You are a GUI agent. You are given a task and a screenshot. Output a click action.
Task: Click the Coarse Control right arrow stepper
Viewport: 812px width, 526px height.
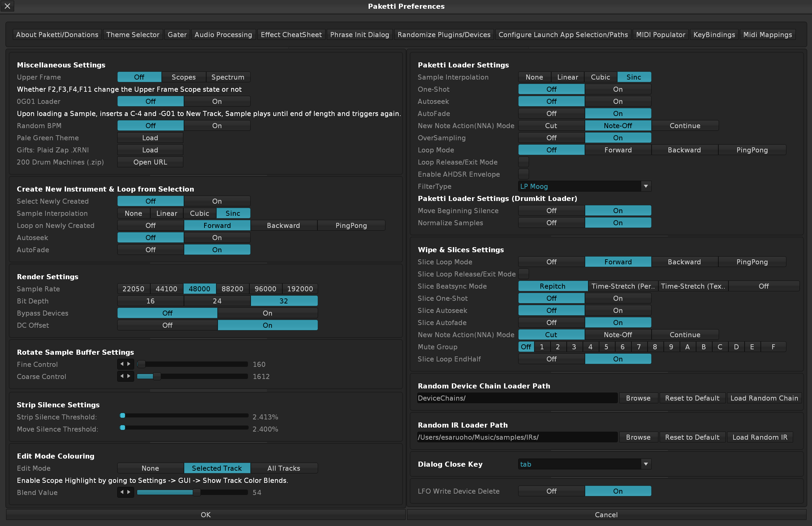(129, 376)
